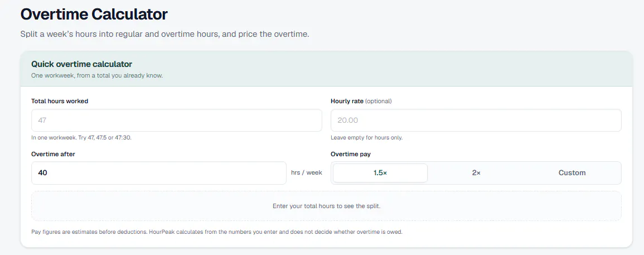This screenshot has width=644, height=255.
Task: Click the "Total hours worked" label
Action: point(60,101)
